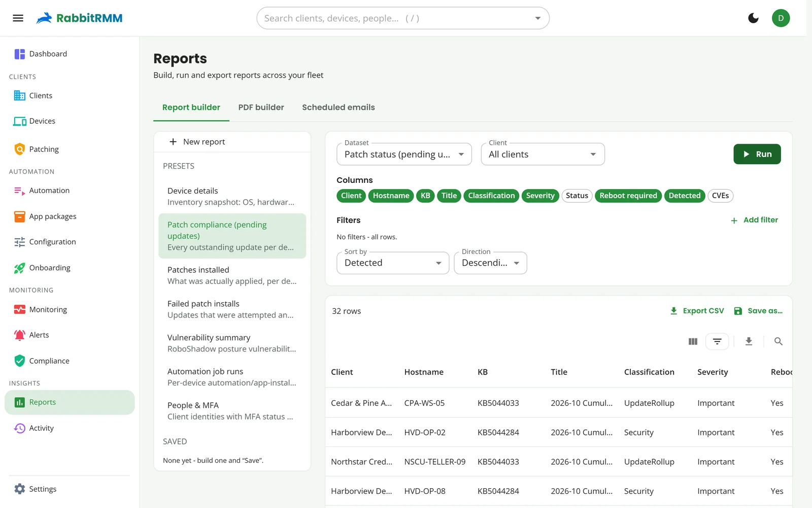
Task: Toggle the Severity column chip
Action: tap(540, 196)
